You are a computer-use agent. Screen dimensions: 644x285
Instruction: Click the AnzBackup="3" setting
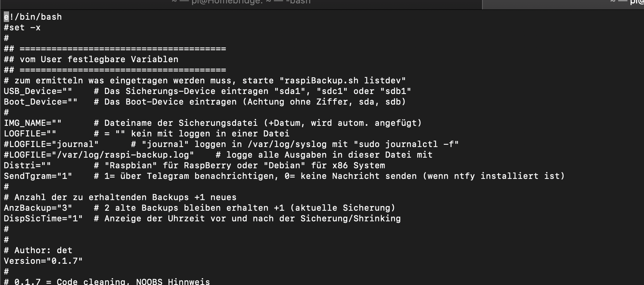38,208
